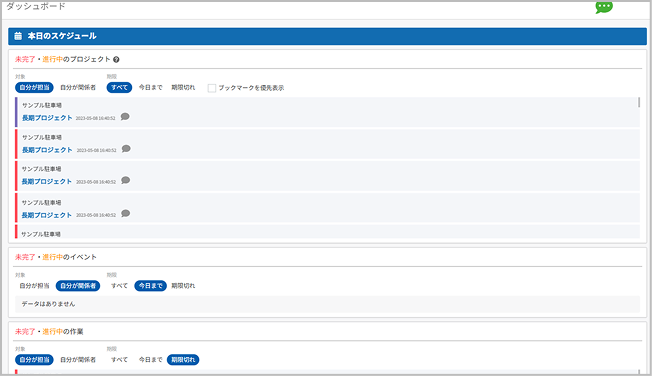Select 今日まで deadline filter in the プロジェクト section

[x=151, y=87]
